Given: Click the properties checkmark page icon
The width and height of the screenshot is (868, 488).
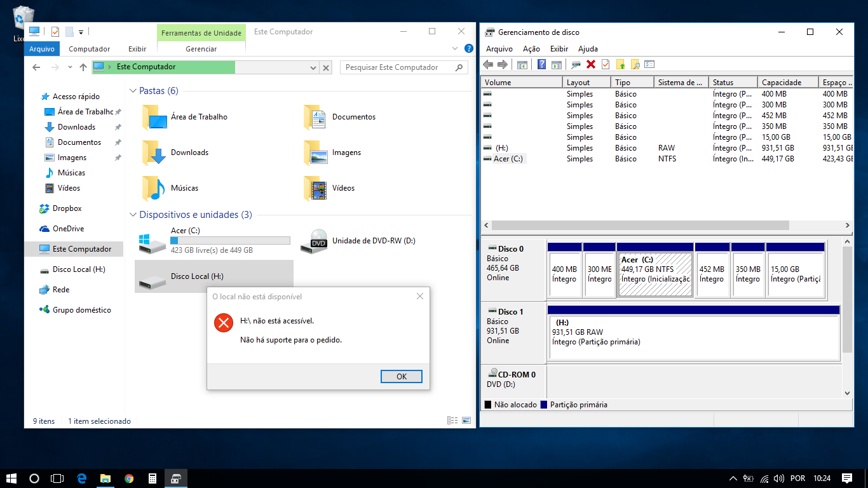Looking at the screenshot, I should (606, 64).
